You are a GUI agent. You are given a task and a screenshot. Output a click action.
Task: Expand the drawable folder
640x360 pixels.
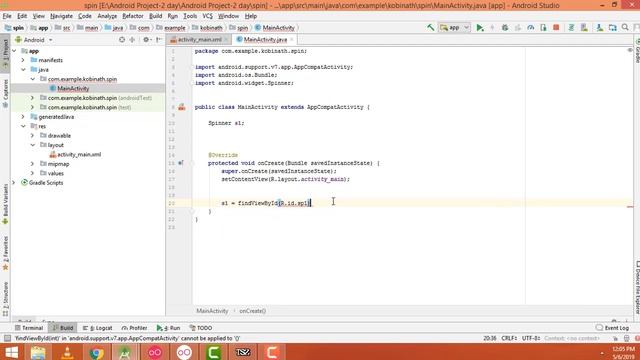(x=33, y=136)
